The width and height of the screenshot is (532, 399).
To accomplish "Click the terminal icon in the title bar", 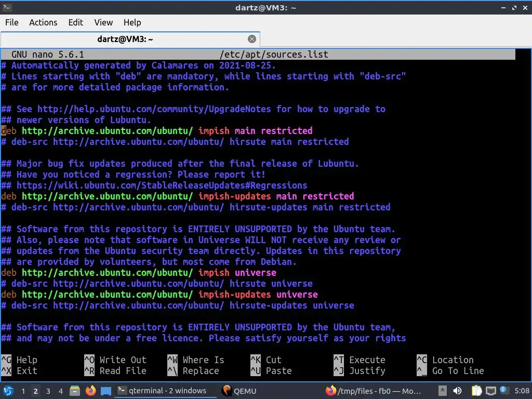I will point(7,7).
